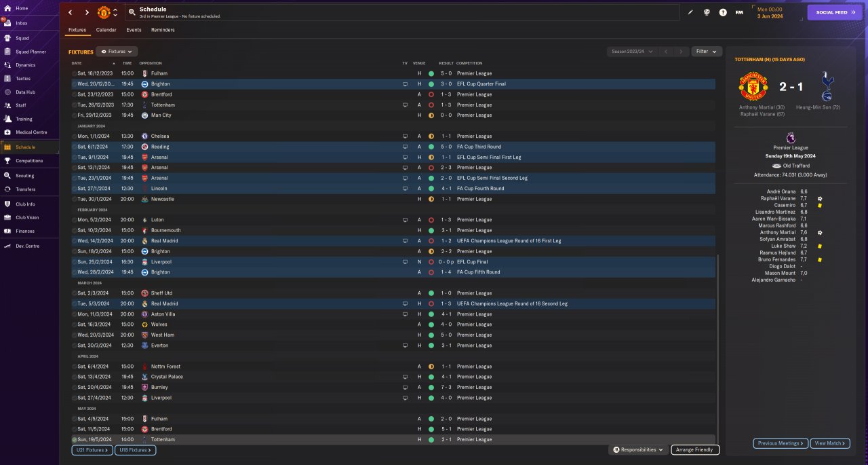Click the Squad shirt icon
868x465 pixels.
coord(7,38)
